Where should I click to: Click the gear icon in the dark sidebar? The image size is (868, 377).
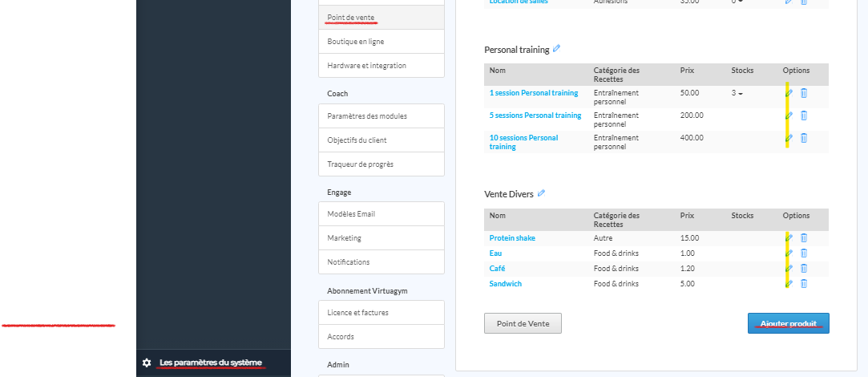pyautogui.click(x=147, y=363)
